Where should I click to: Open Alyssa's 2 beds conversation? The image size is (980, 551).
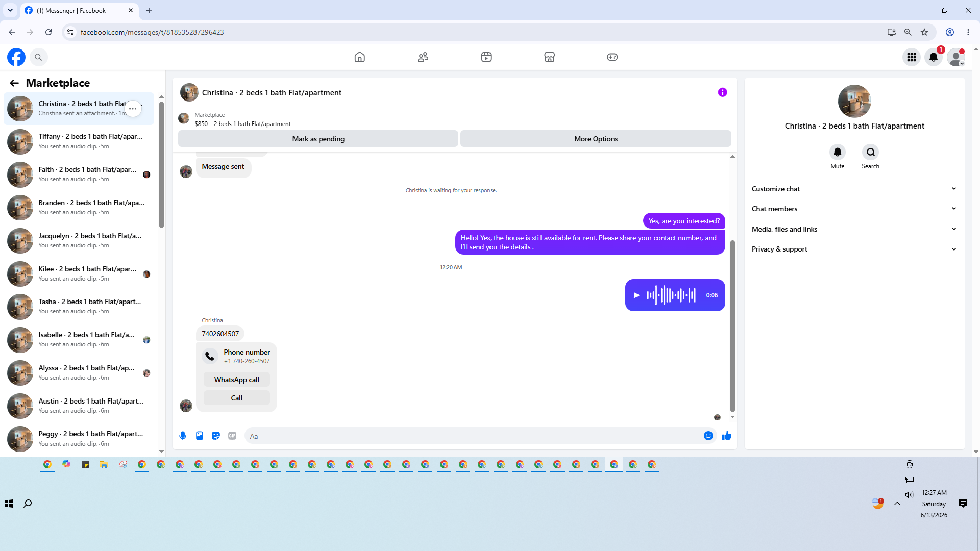pos(79,373)
